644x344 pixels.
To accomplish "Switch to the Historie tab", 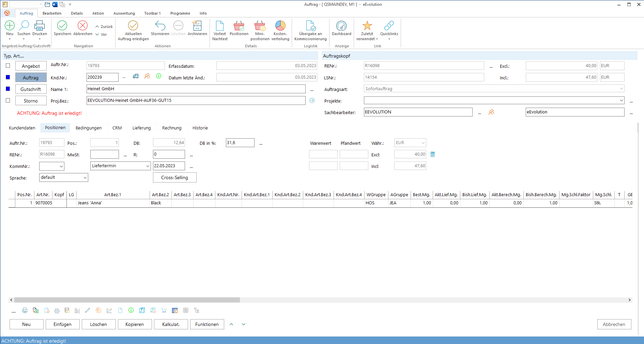I will click(x=200, y=128).
